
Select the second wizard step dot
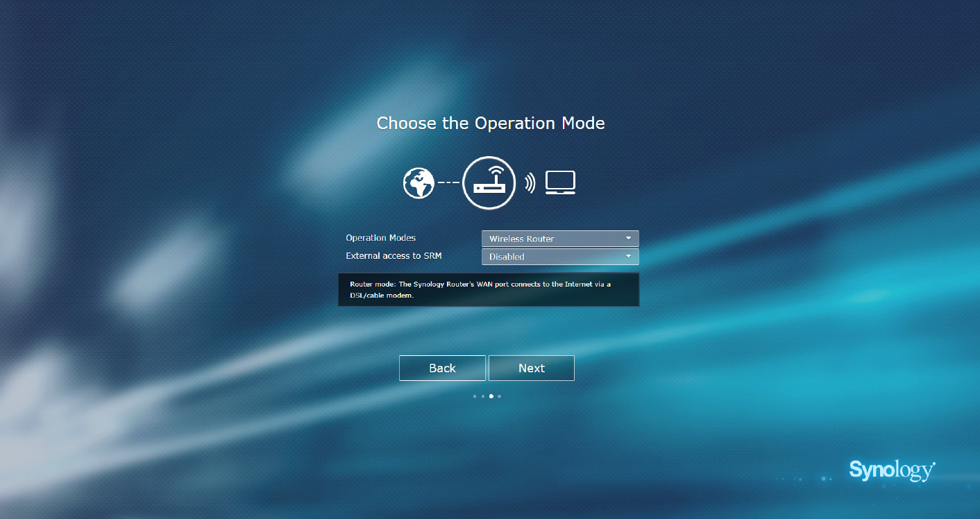pos(483,397)
